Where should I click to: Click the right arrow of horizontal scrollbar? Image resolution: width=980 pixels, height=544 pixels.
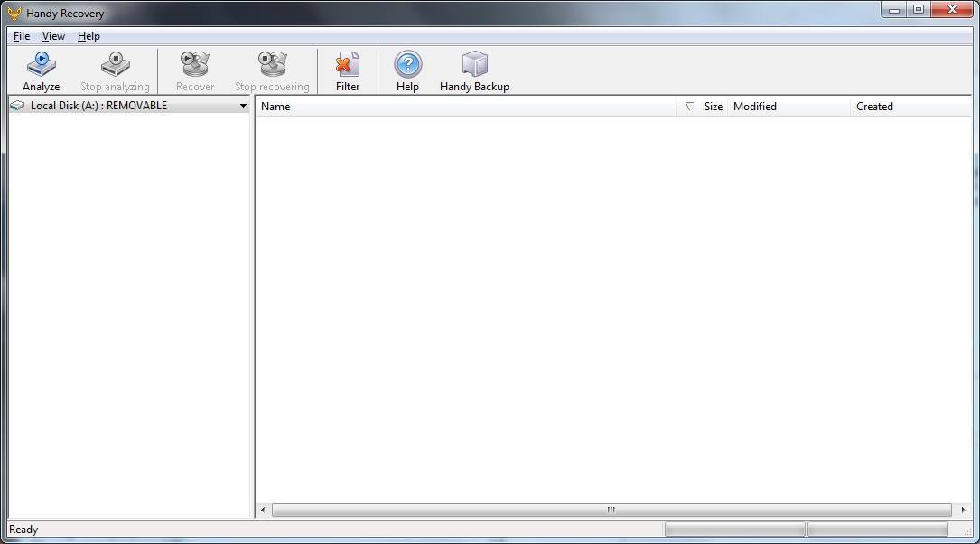tap(962, 510)
